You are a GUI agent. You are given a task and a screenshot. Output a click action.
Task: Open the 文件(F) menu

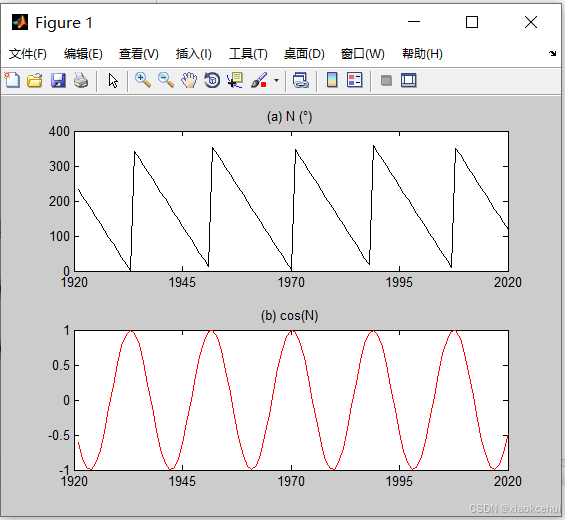pyautogui.click(x=28, y=54)
